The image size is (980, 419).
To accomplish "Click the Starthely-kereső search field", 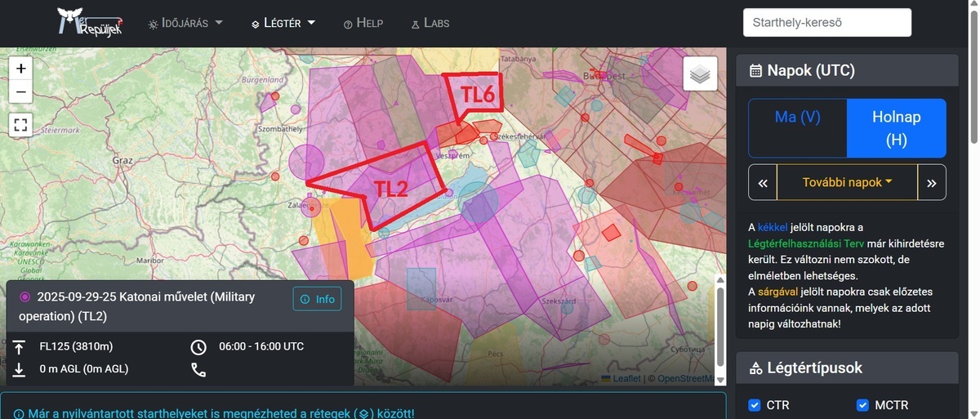I will tap(826, 23).
